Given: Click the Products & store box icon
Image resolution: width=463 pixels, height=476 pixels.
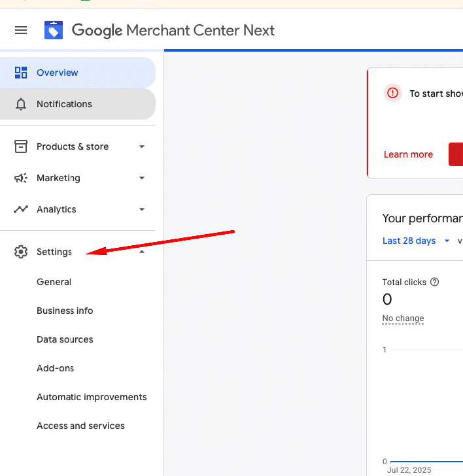Looking at the screenshot, I should tap(21, 146).
